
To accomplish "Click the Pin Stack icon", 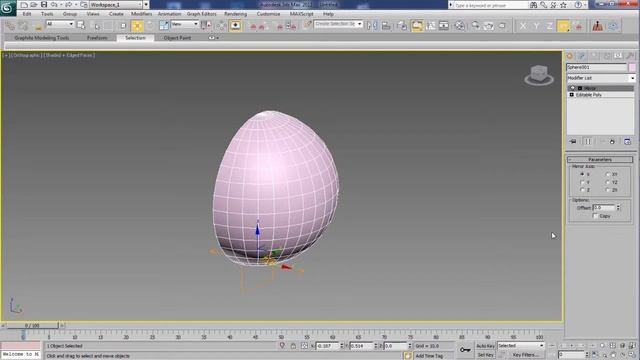I will pyautogui.click(x=573, y=141).
